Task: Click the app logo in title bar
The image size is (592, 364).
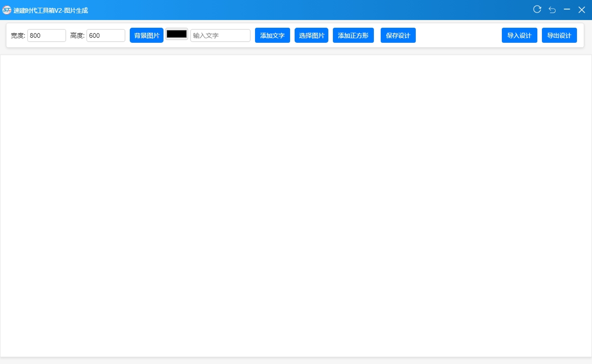Action: [x=6, y=10]
